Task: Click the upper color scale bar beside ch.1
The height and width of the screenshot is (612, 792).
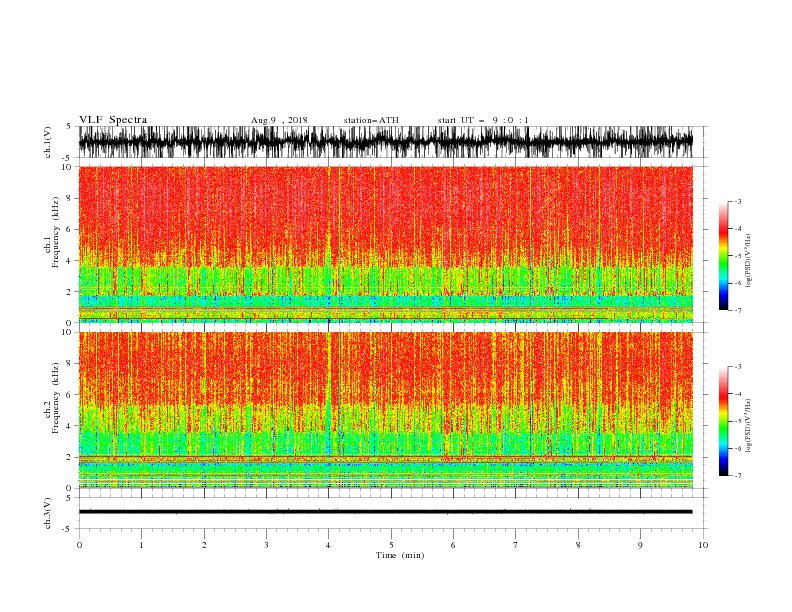Action: point(723,256)
